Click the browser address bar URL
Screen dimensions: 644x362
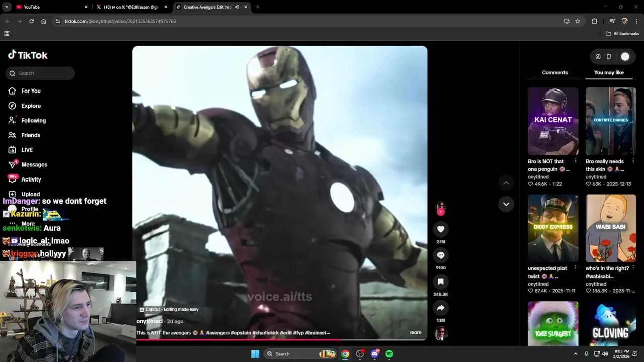[x=120, y=21]
